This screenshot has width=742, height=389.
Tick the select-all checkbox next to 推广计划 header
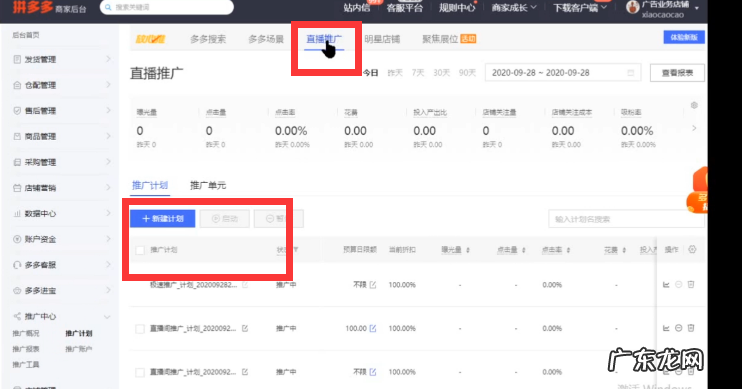[x=140, y=250]
